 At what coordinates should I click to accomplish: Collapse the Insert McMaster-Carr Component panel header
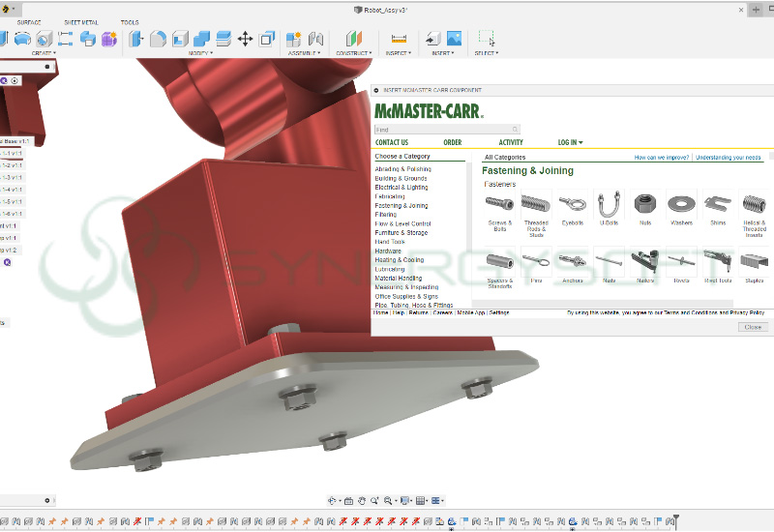click(377, 90)
